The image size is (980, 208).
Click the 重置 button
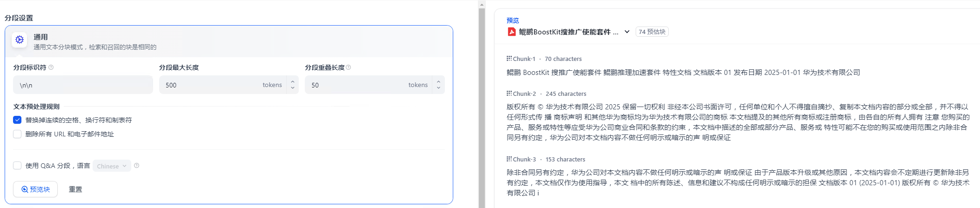coord(75,189)
